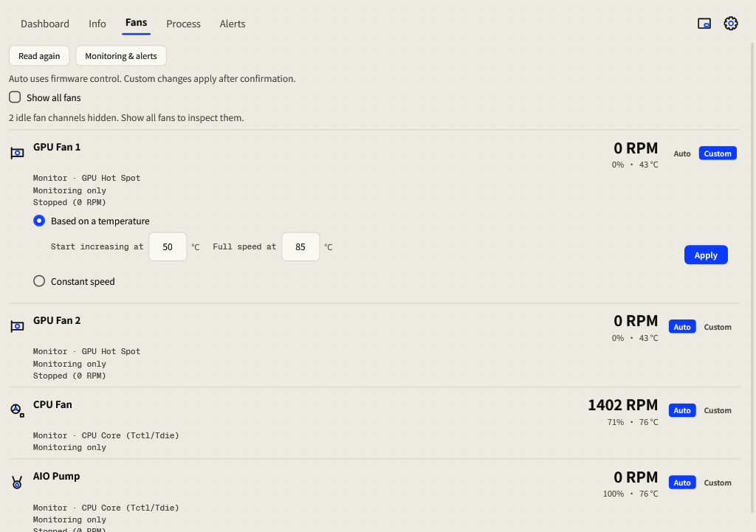Click the CPU Fan title

tap(52, 404)
